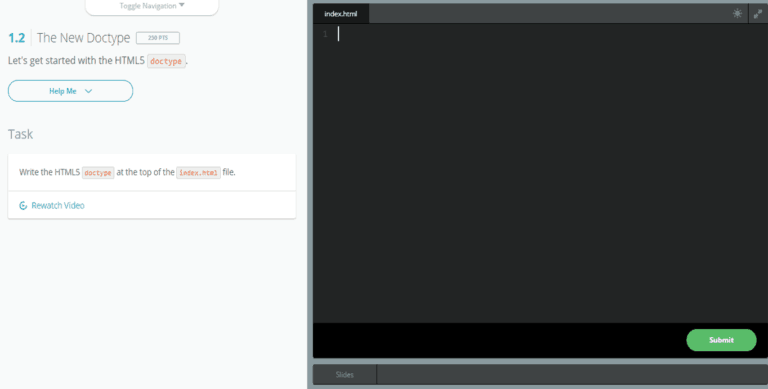Open the Slides tab

point(345,375)
